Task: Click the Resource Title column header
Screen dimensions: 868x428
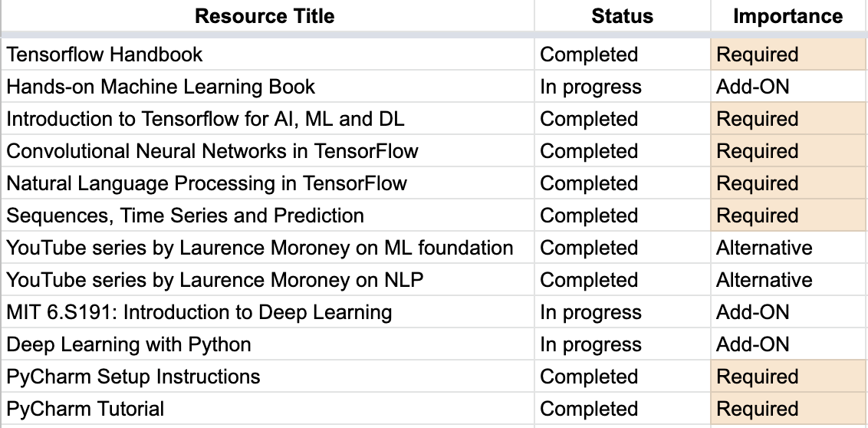Action: (265, 16)
